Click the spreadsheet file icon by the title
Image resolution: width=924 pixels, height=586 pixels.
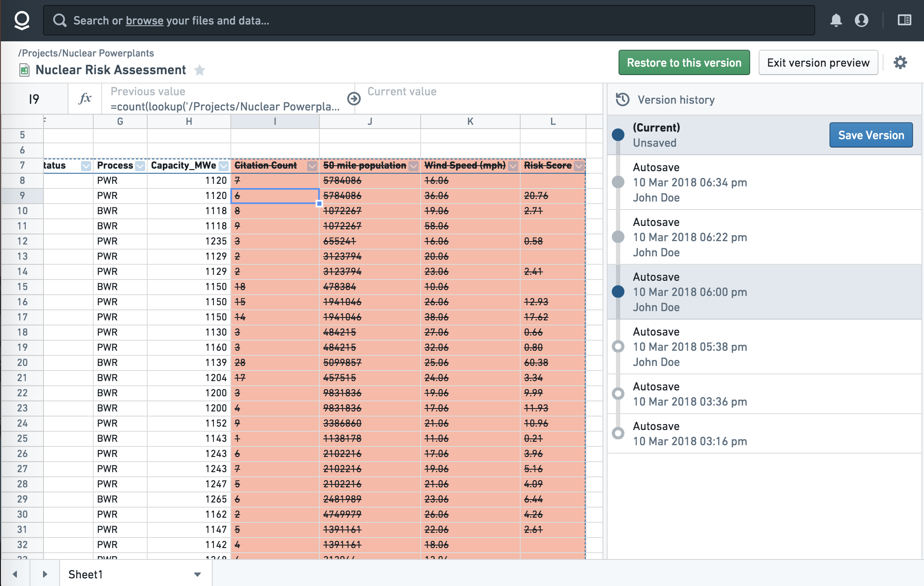[24, 70]
